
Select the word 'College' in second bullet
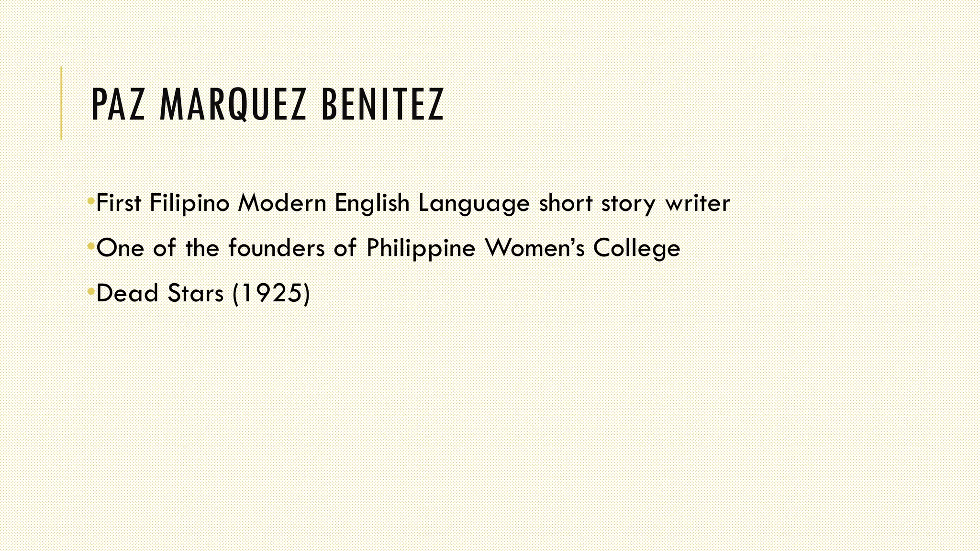[636, 249]
